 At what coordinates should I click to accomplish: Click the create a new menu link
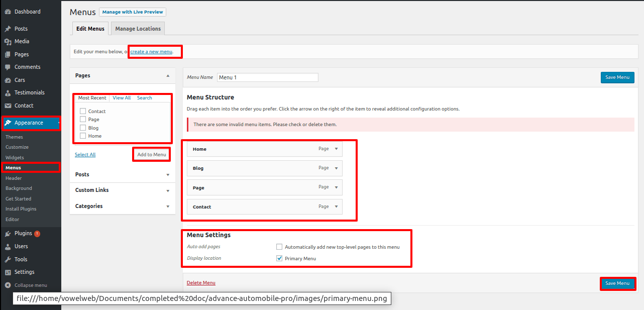click(151, 52)
